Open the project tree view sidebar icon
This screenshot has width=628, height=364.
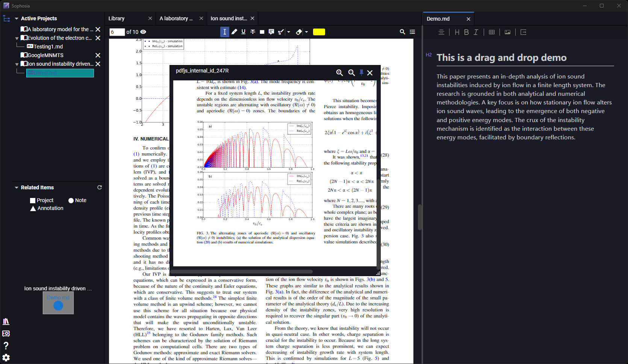pyautogui.click(x=6, y=18)
